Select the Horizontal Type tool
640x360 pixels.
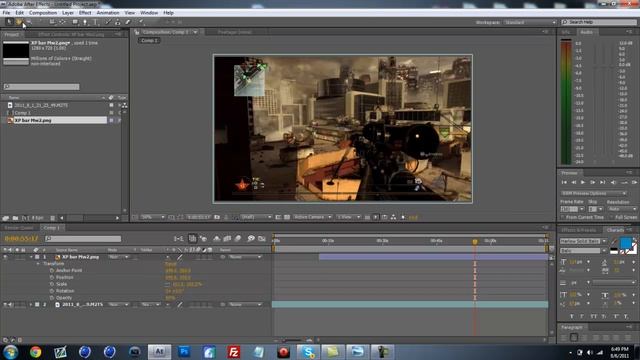pyautogui.click(x=96, y=22)
